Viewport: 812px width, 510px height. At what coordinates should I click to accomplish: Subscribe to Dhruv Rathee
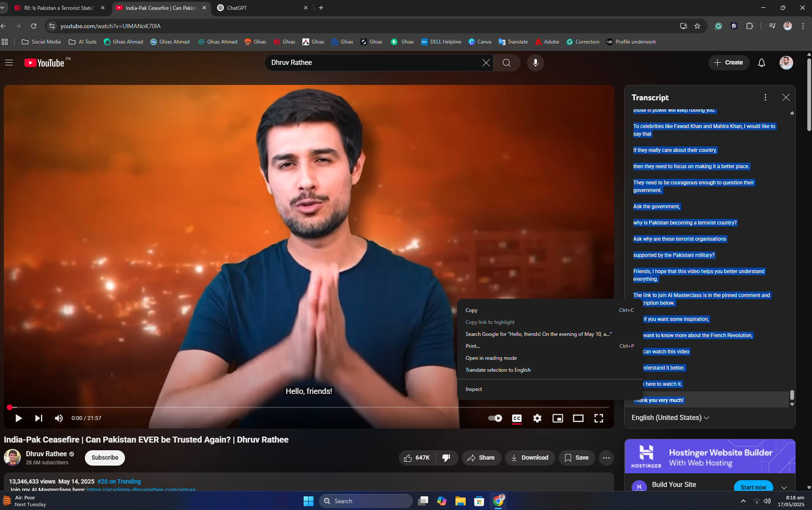point(105,458)
